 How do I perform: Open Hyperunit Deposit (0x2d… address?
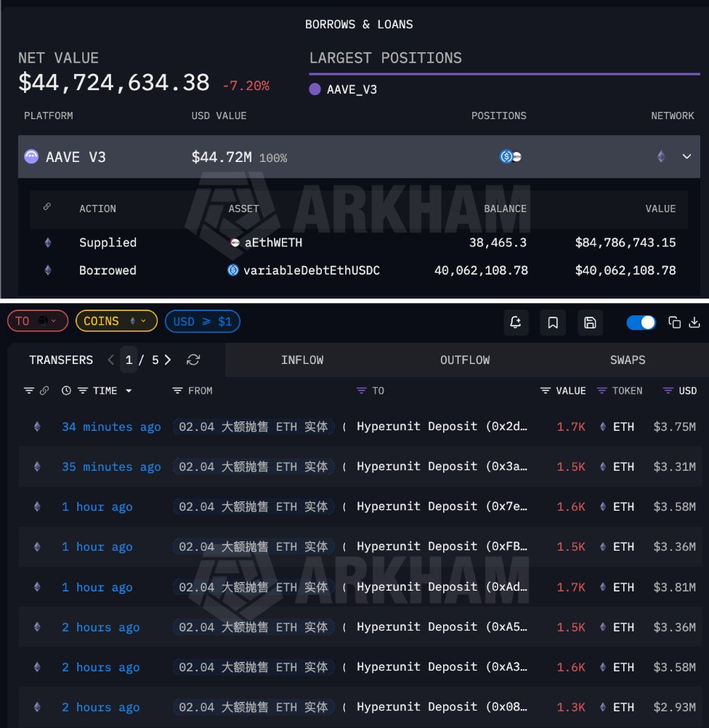coord(442,426)
